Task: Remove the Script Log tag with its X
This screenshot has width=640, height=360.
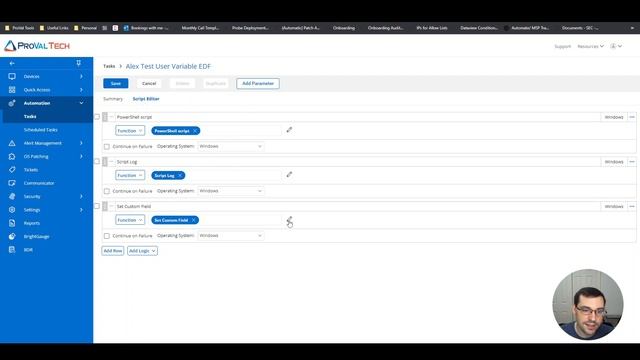Action: pos(180,176)
